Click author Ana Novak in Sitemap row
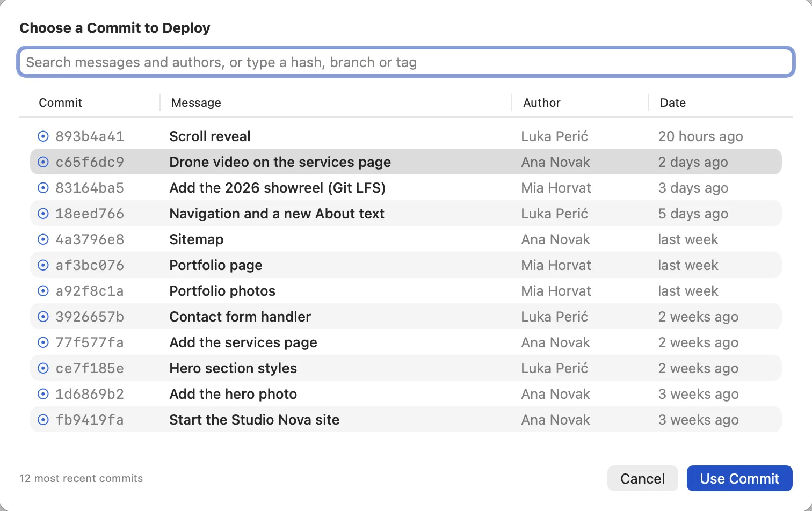This screenshot has width=812, height=511. 555,239
